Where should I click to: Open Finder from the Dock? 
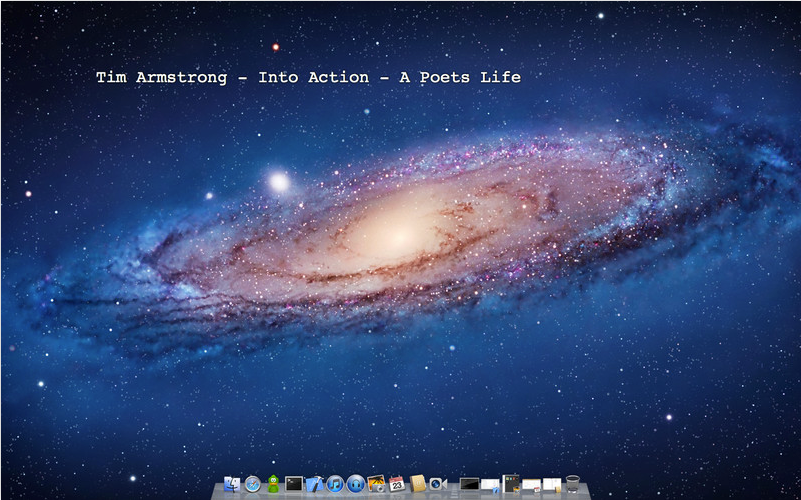click(x=232, y=484)
